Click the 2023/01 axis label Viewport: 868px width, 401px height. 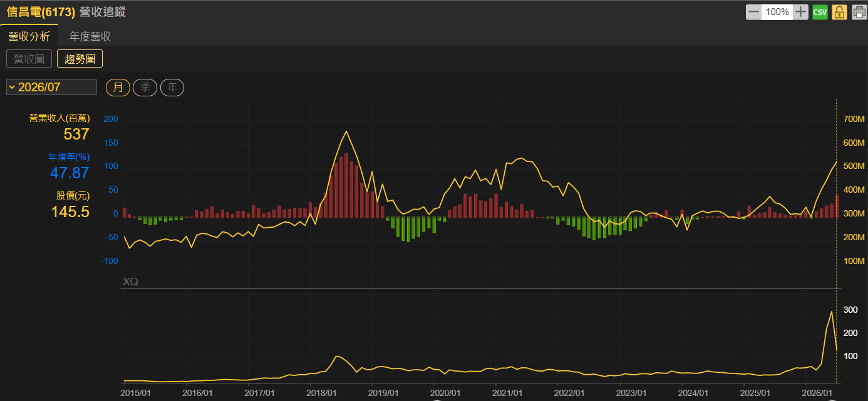click(x=631, y=393)
